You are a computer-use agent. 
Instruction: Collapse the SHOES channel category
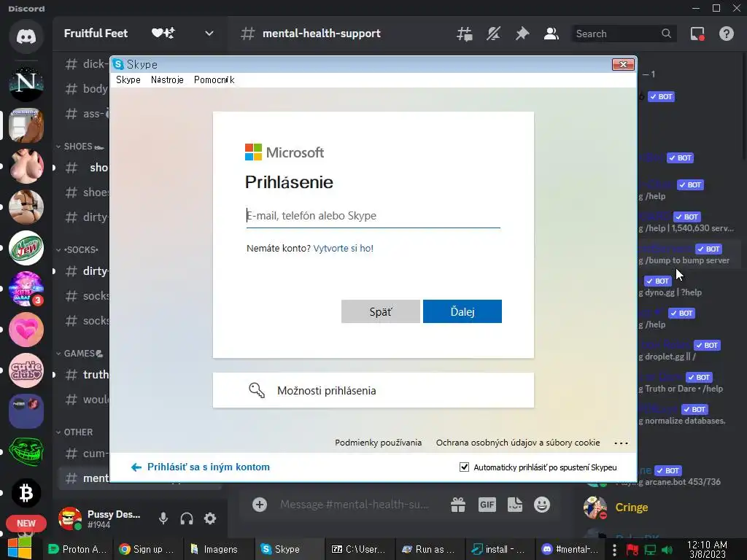pos(79,147)
